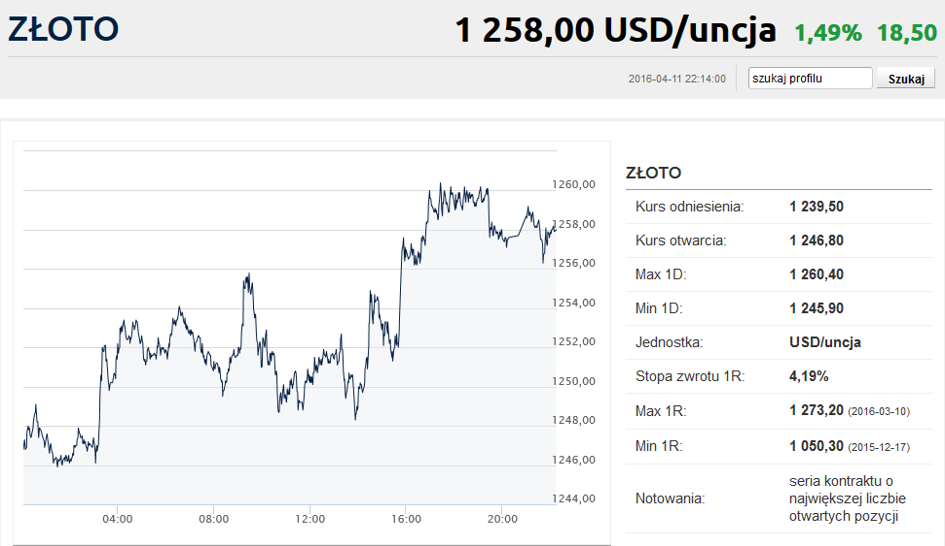
Task: Click the green 1,49% change value
Action: (827, 33)
